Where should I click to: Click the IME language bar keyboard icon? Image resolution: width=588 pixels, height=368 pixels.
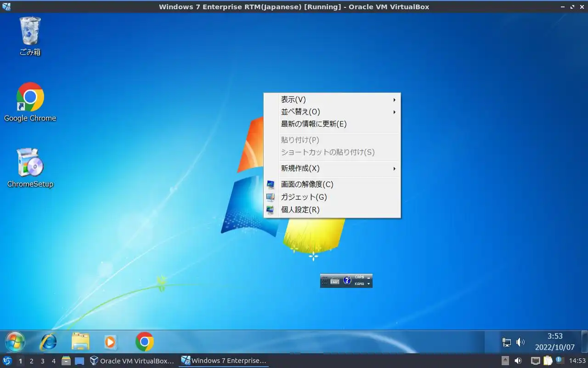coord(335,281)
